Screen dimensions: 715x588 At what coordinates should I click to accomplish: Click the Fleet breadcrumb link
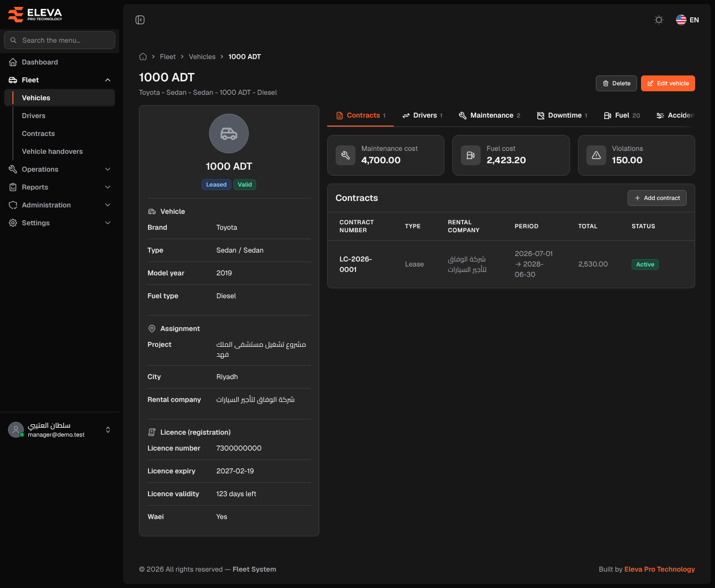pos(168,57)
